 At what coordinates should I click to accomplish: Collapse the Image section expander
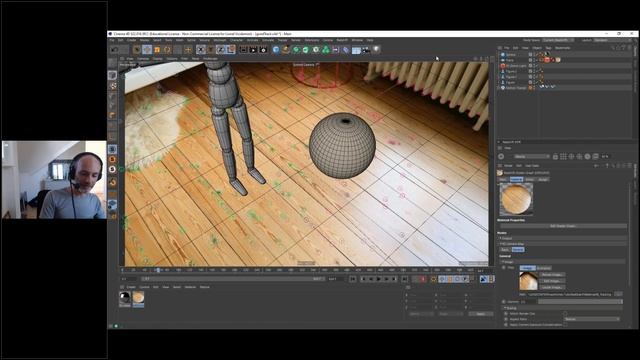[503, 262]
